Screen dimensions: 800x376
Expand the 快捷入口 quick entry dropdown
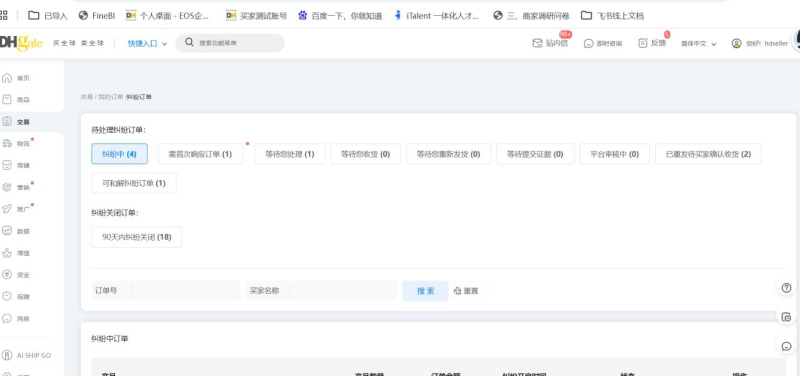click(x=147, y=44)
